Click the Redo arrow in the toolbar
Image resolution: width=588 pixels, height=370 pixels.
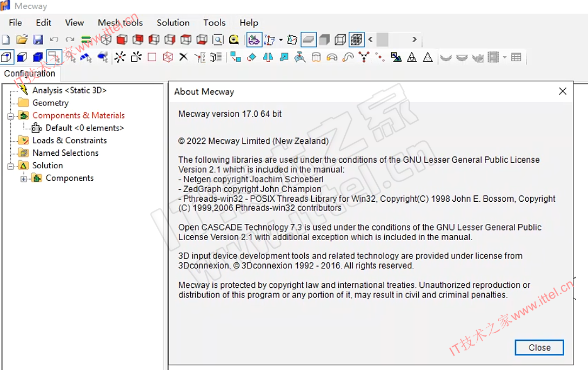coord(70,39)
